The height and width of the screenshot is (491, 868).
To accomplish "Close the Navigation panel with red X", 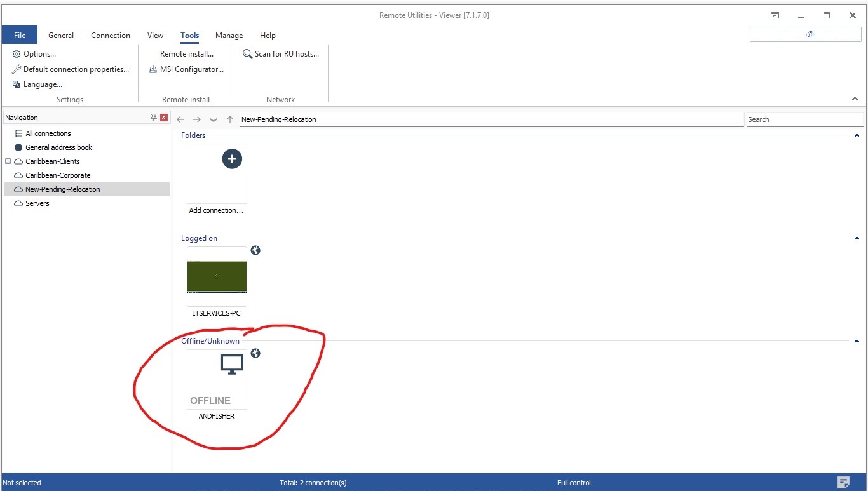I will pyautogui.click(x=164, y=118).
